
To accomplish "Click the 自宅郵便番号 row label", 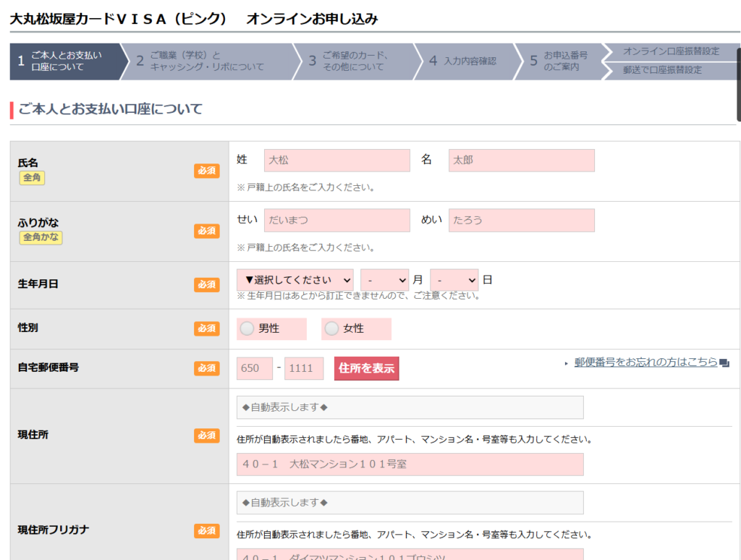I will (48, 368).
